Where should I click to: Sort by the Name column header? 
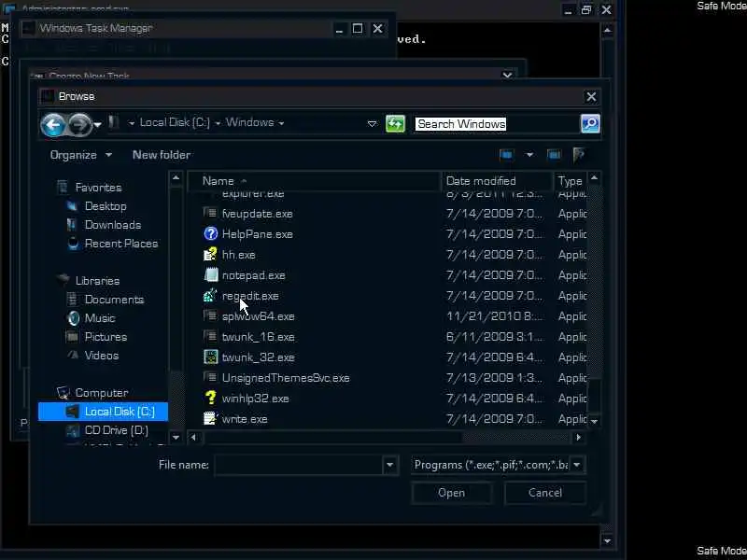pos(315,181)
